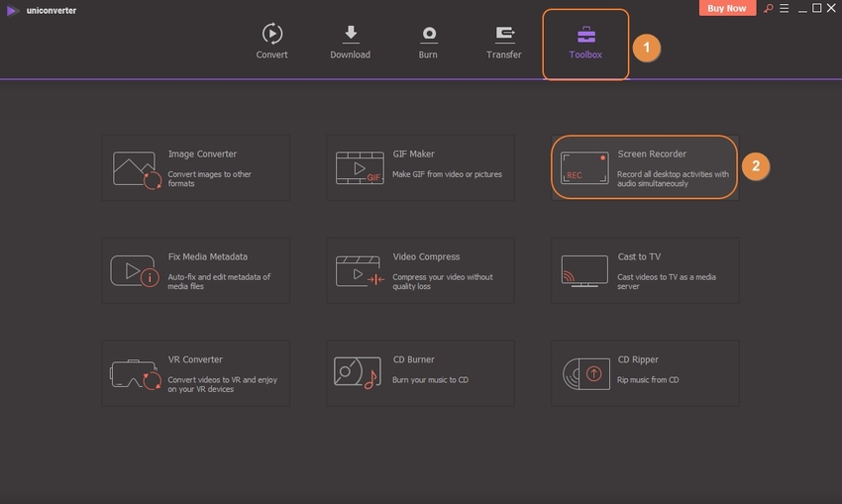Launch the Screen Recorder REC icon

(x=583, y=167)
